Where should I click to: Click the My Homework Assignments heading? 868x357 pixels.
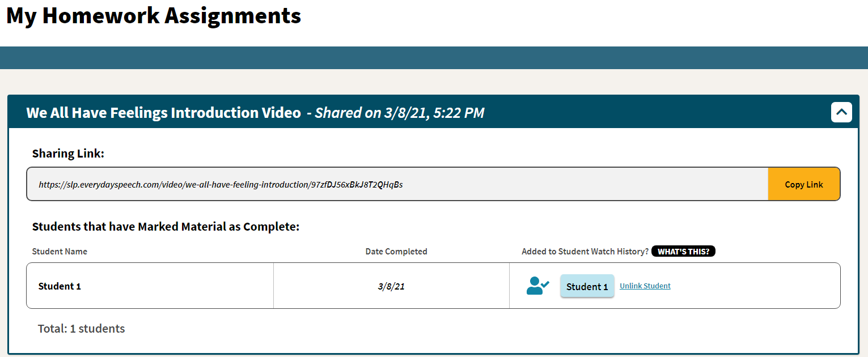coord(154,16)
